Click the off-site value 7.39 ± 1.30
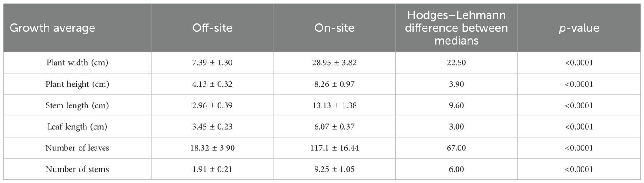 tap(212, 63)
